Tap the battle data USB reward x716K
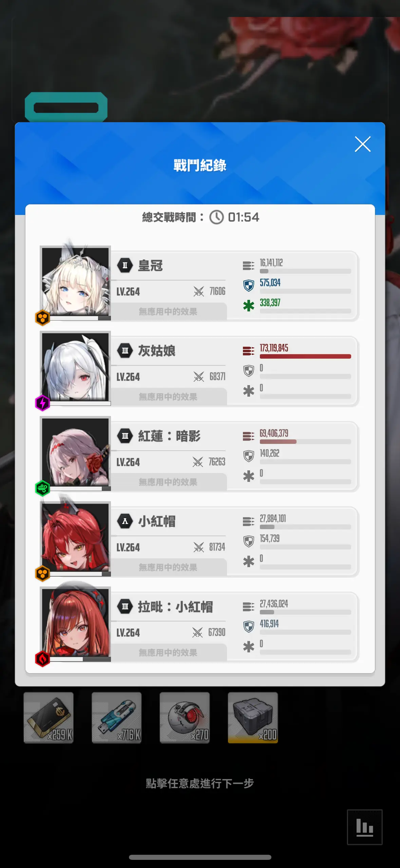The height and width of the screenshot is (868, 400). pos(117,718)
